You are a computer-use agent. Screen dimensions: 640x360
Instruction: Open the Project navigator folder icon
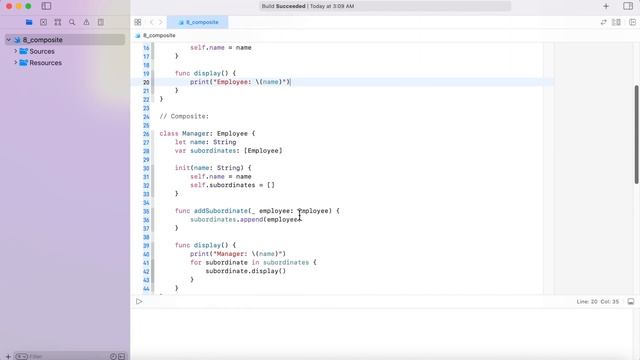pos(29,22)
